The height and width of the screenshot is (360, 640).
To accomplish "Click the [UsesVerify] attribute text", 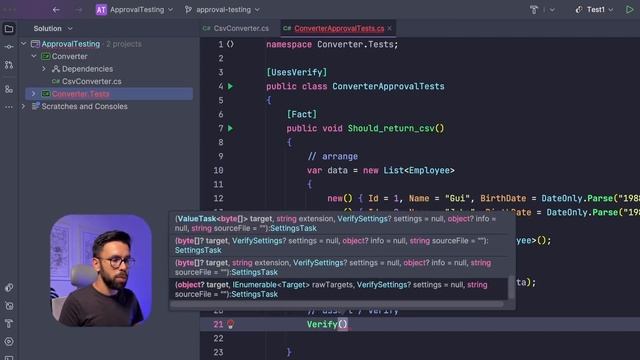I will click(297, 72).
